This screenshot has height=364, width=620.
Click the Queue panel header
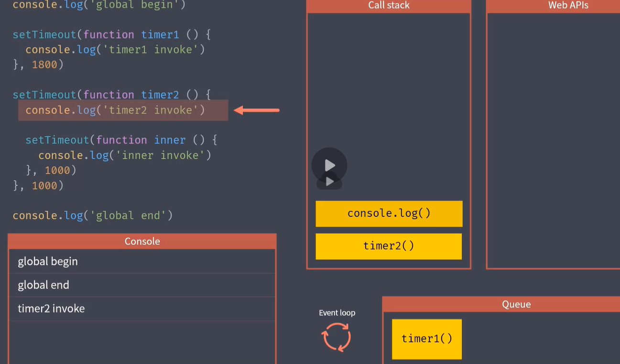tap(501, 304)
